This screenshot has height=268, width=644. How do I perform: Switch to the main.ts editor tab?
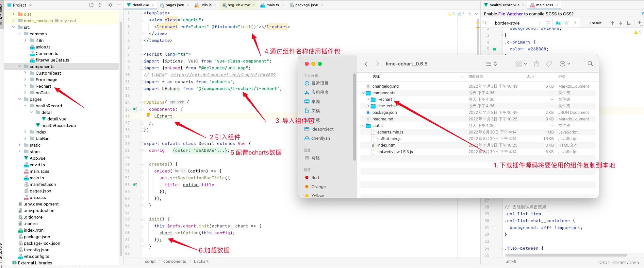(272, 5)
